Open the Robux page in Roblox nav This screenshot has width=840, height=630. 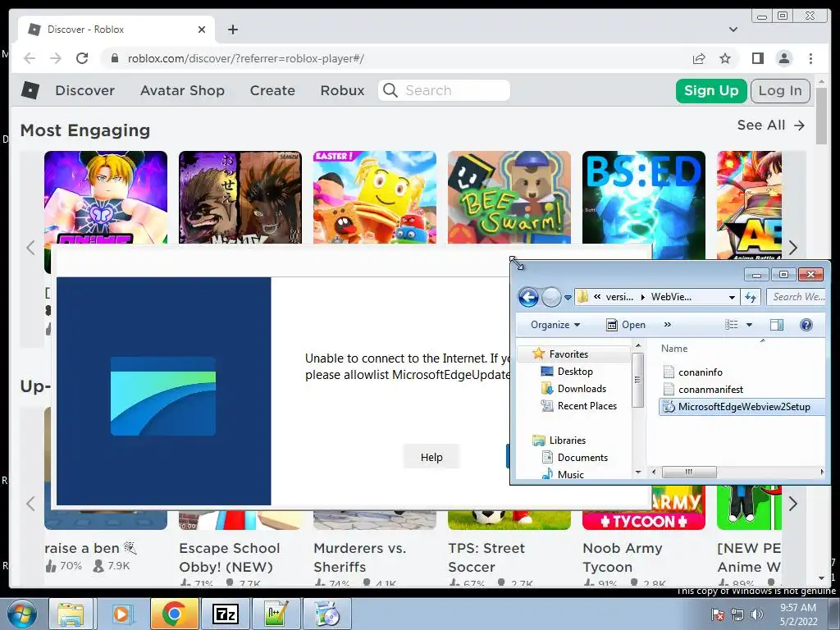tap(342, 90)
